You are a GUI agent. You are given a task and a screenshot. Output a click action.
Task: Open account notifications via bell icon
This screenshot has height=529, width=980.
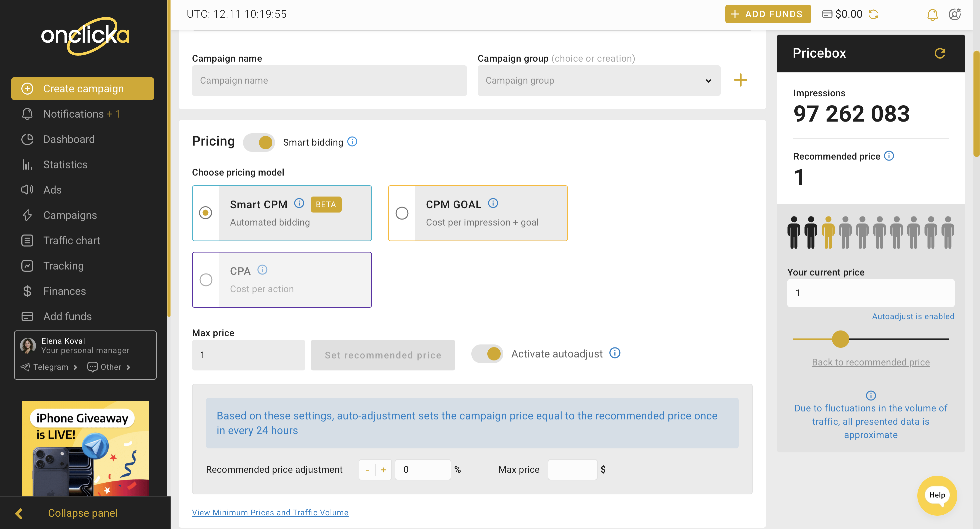[x=932, y=14]
